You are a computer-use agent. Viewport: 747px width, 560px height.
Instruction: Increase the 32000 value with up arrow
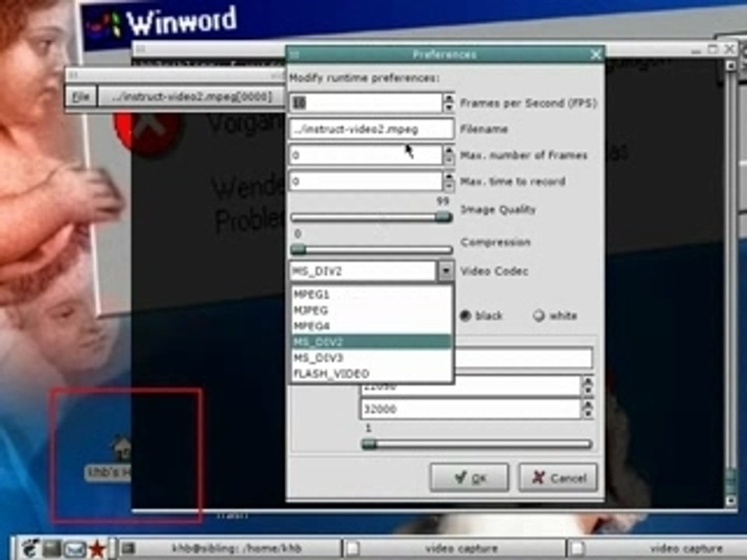[x=588, y=404]
